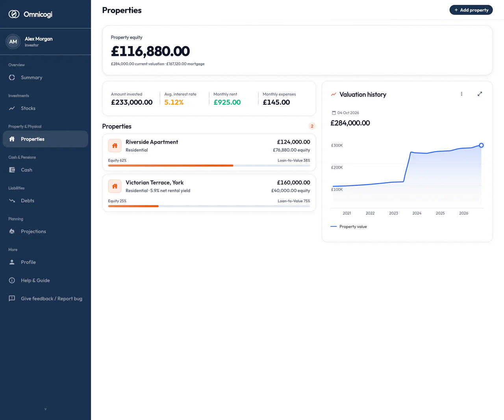The height and width of the screenshot is (420, 504).
Task: Click the Properties house icon in sidebar
Action: coord(12,139)
